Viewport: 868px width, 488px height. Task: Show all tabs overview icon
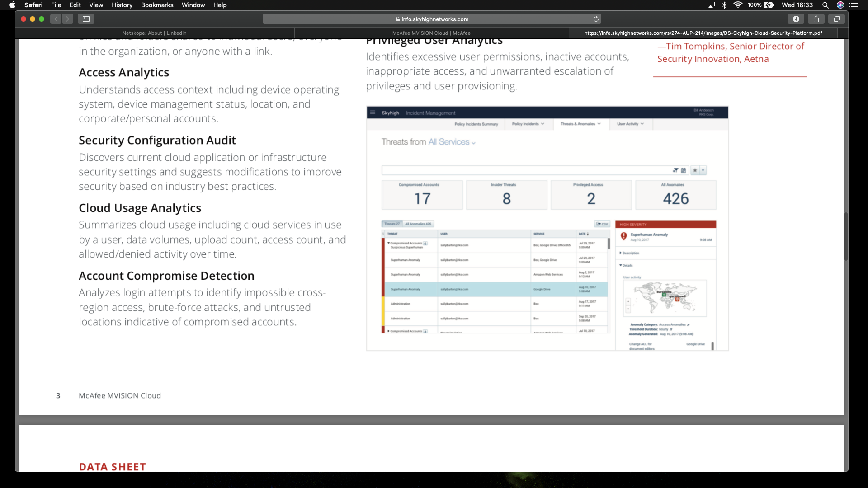(836, 19)
